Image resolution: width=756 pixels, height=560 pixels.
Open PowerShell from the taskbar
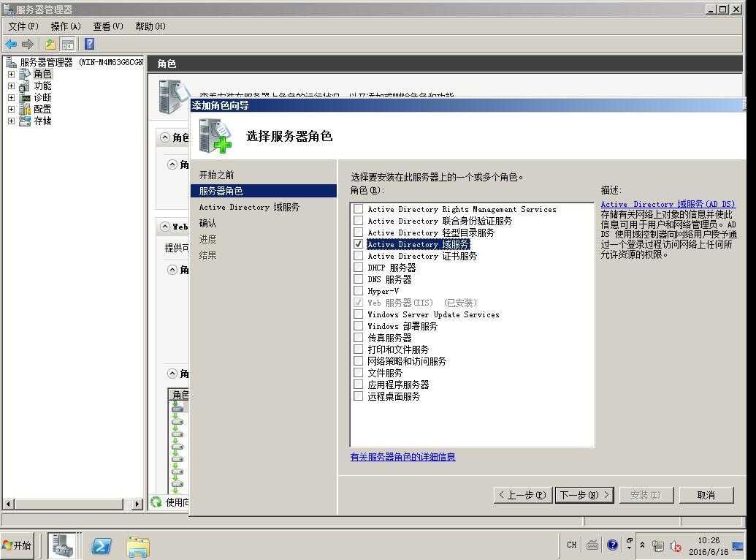point(102,546)
